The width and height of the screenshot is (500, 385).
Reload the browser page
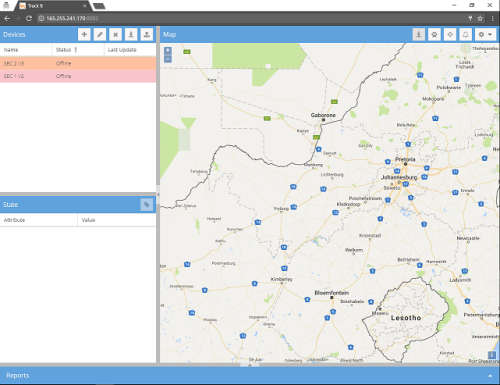[x=29, y=18]
